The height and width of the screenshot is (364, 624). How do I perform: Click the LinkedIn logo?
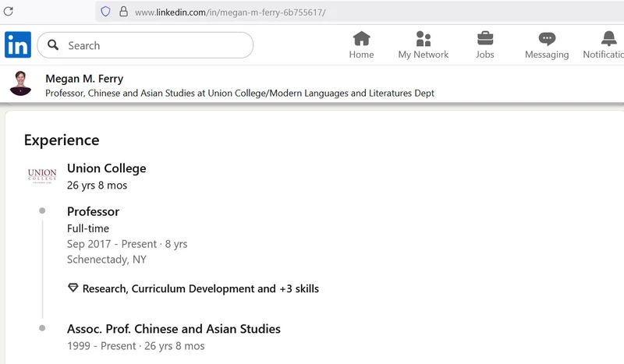click(x=18, y=44)
